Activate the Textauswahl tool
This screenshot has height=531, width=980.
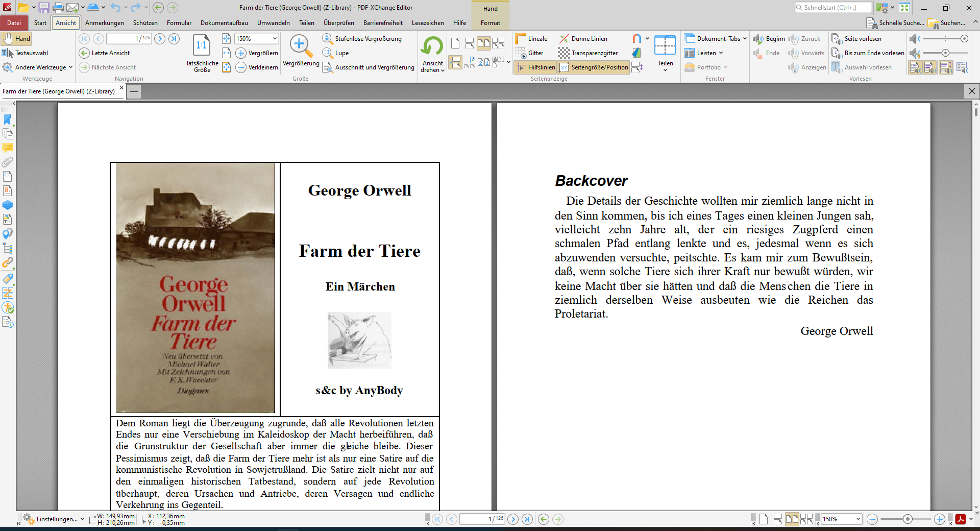tap(25, 53)
